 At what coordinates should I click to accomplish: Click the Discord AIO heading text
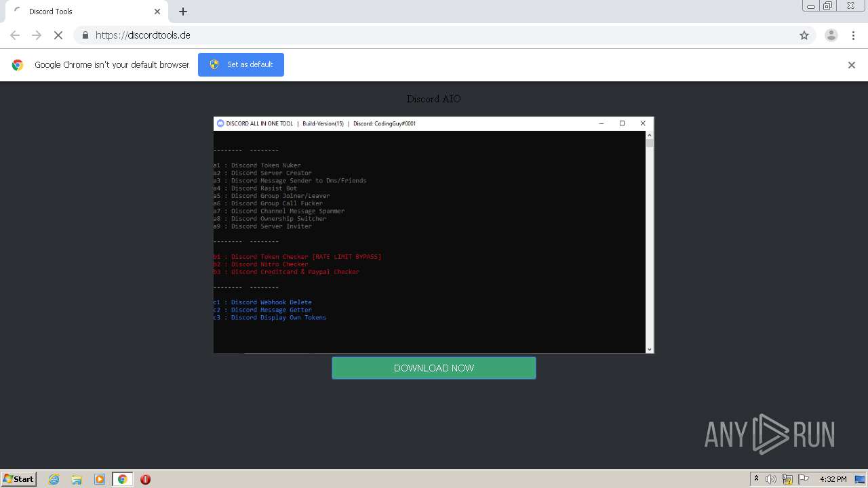pyautogui.click(x=434, y=99)
